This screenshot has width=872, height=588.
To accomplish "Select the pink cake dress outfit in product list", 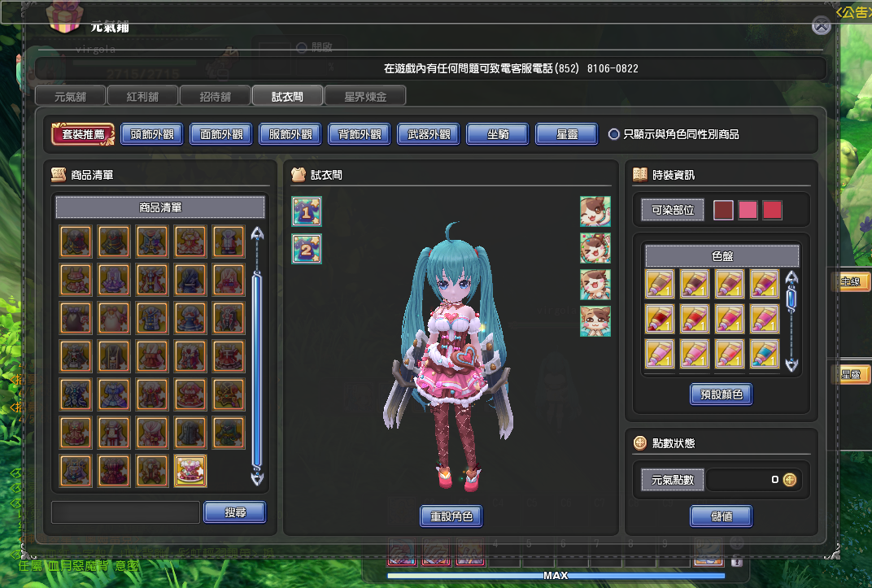I will [190, 471].
